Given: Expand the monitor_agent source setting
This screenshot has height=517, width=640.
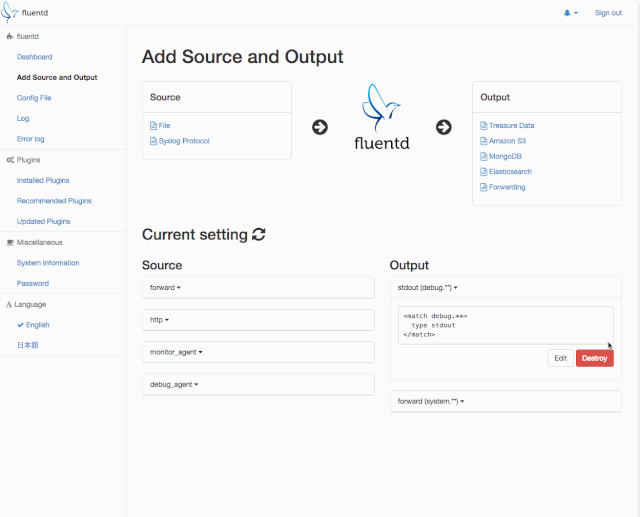Looking at the screenshot, I should pos(176,352).
